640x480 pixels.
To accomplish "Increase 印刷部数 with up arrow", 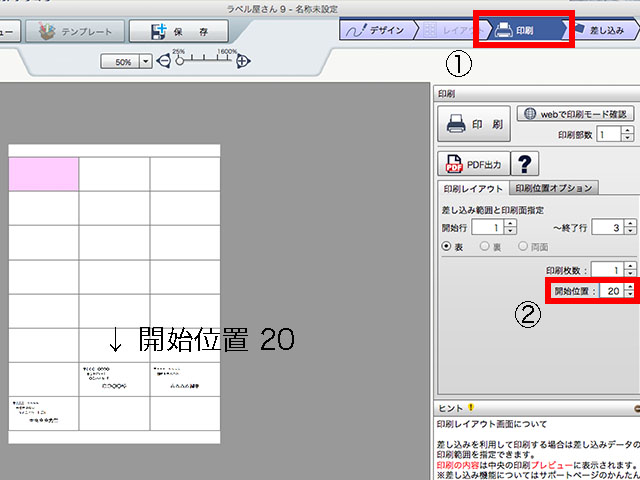I will [x=628, y=131].
